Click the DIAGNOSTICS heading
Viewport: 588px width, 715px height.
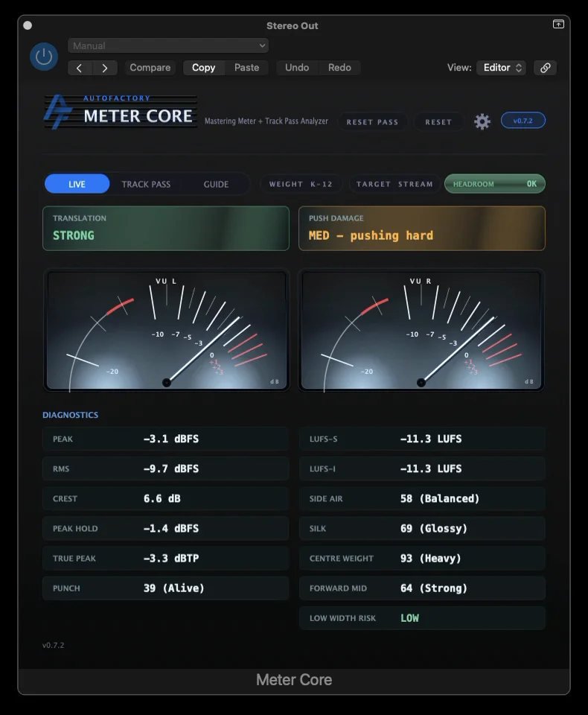(70, 415)
